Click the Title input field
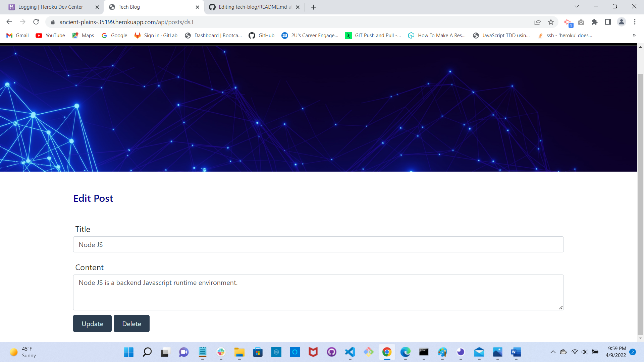 [318, 244]
